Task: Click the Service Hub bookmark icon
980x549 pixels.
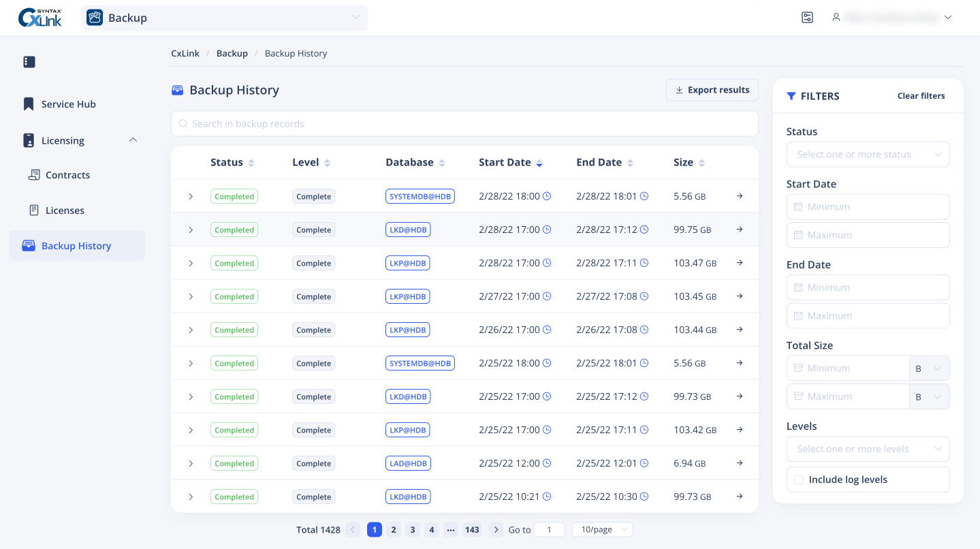Action: pyautogui.click(x=28, y=104)
